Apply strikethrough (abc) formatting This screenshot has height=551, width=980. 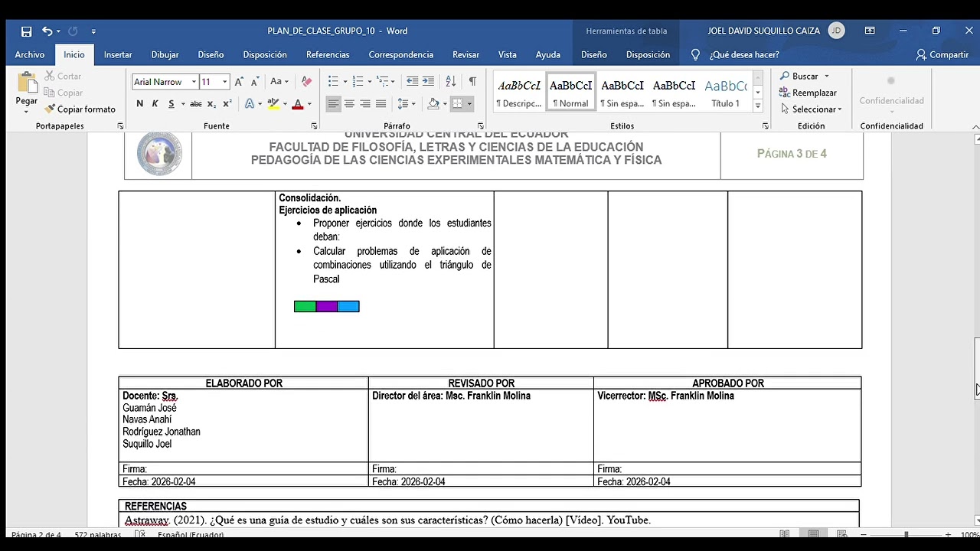pyautogui.click(x=195, y=104)
